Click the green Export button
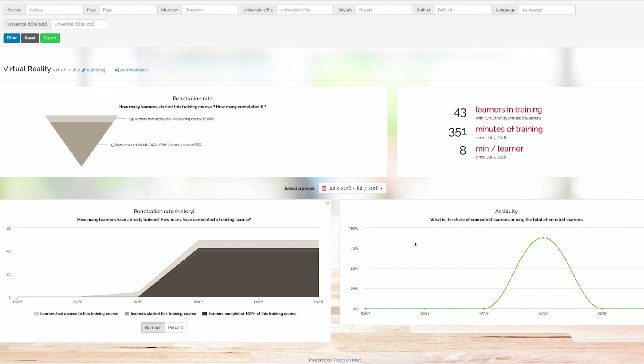This screenshot has height=364, width=644. pos(50,38)
